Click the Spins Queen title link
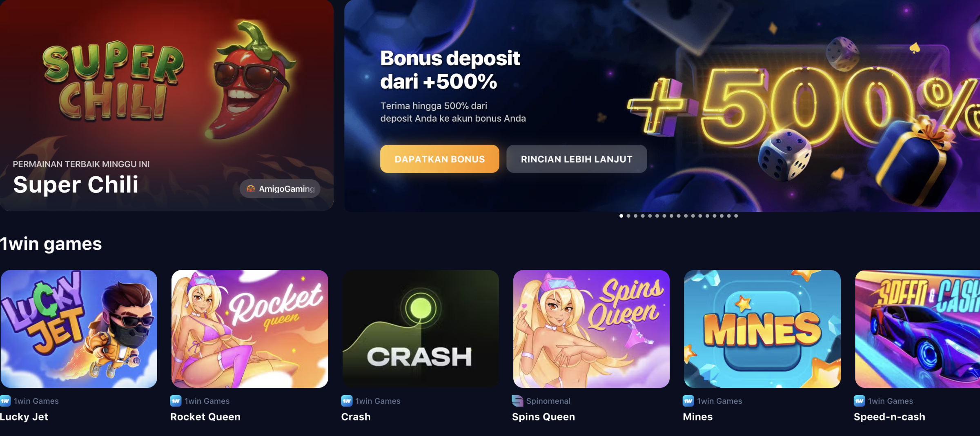Image resolution: width=980 pixels, height=436 pixels. click(x=543, y=417)
